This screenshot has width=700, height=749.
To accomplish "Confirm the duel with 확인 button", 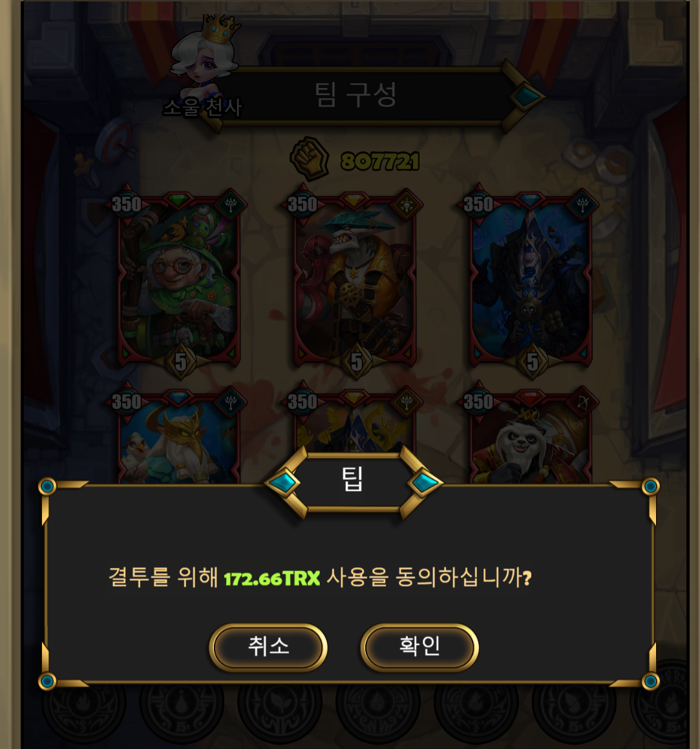I will click(x=419, y=647).
